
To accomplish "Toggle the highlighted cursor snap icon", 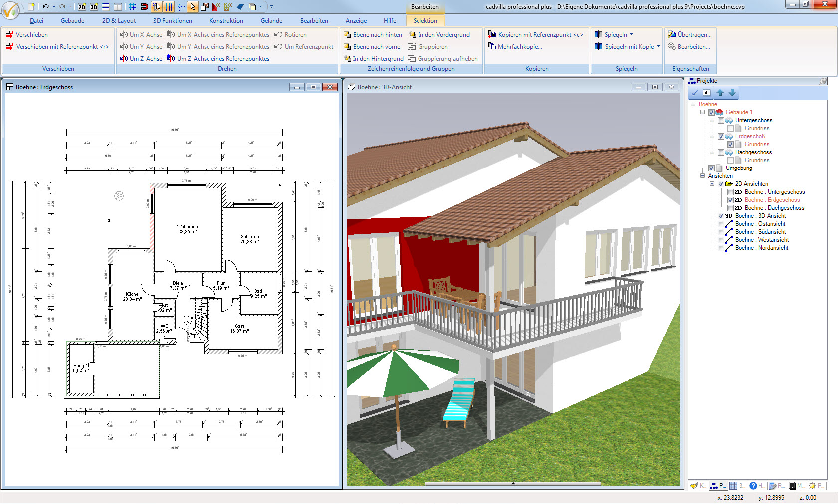I will point(157,7).
